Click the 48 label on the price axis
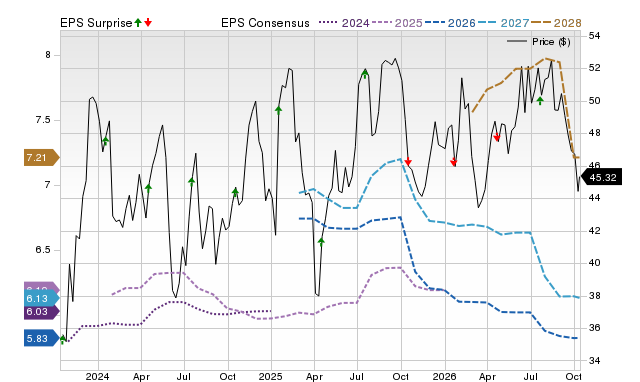 [x=594, y=133]
